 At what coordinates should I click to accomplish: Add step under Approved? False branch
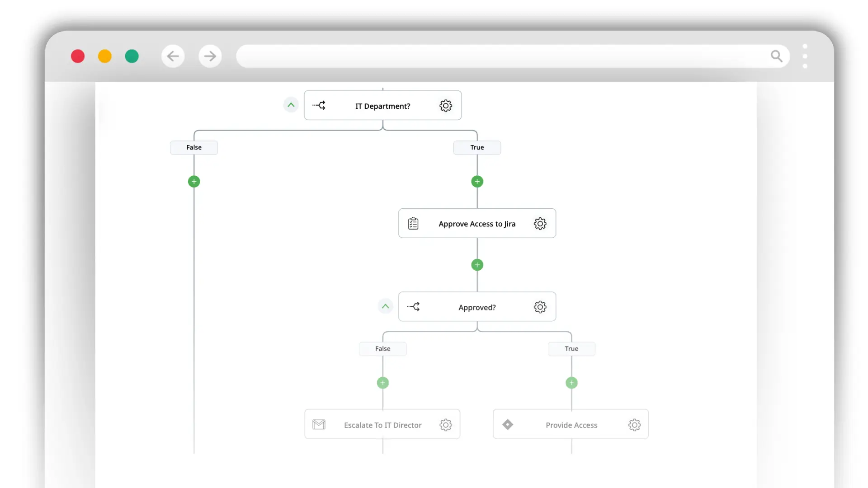382,383
